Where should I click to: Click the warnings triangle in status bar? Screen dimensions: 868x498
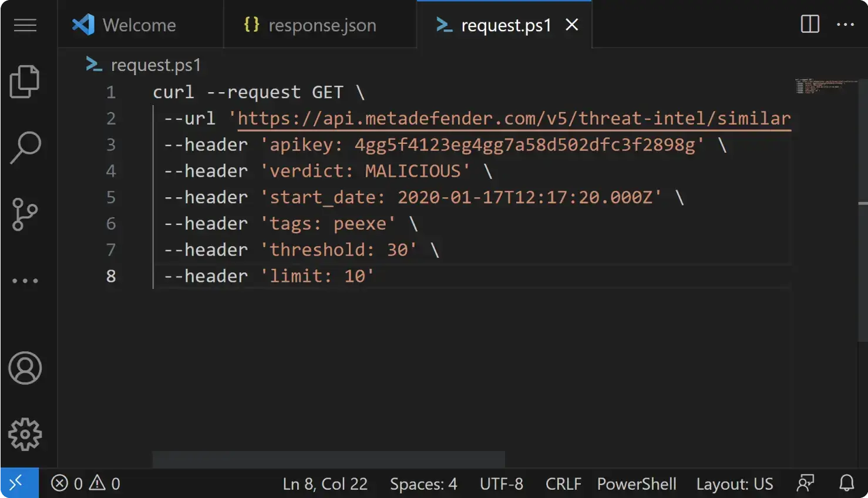pos(97,483)
